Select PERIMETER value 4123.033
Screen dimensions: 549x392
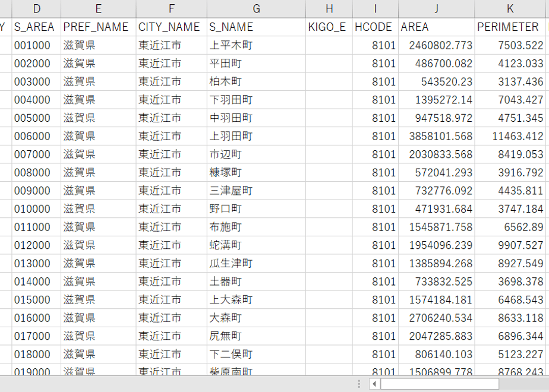point(510,64)
